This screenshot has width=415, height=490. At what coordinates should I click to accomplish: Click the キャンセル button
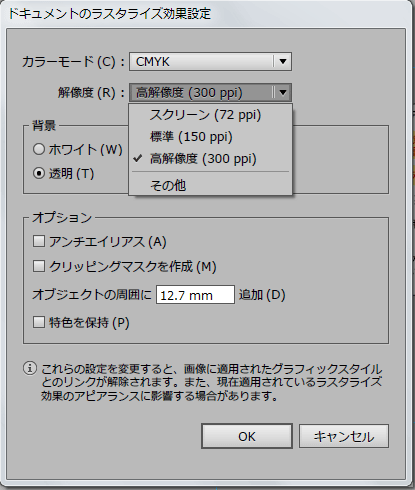tap(344, 436)
